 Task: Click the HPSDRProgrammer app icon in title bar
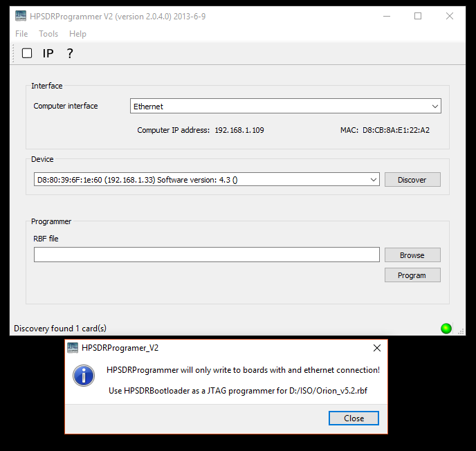click(x=21, y=16)
